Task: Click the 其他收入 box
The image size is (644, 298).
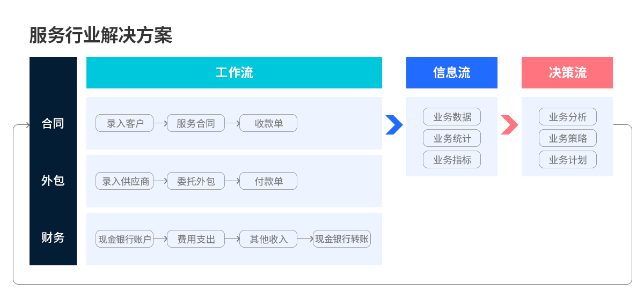Action: coord(268,239)
